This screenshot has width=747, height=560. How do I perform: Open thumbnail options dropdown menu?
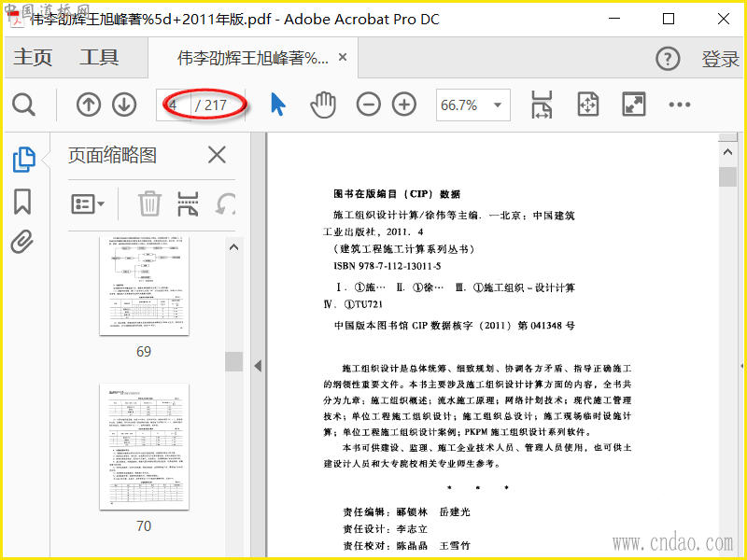click(x=88, y=204)
